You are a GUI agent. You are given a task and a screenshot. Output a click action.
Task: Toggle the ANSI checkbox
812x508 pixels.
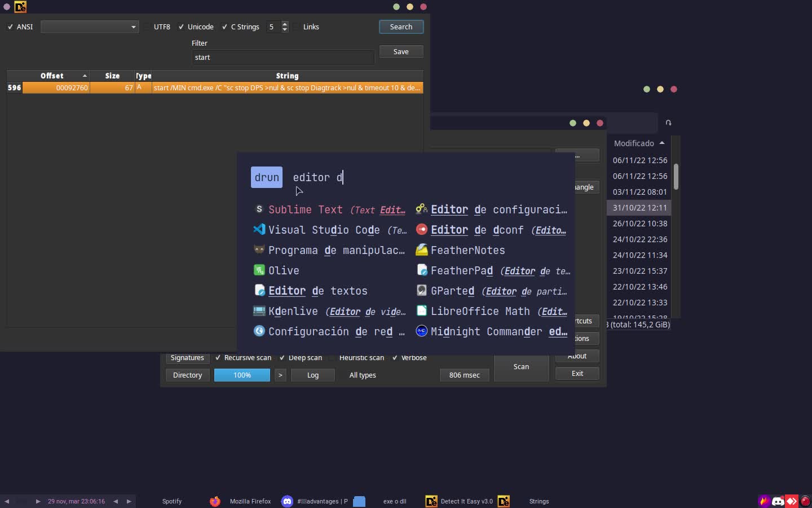point(11,27)
